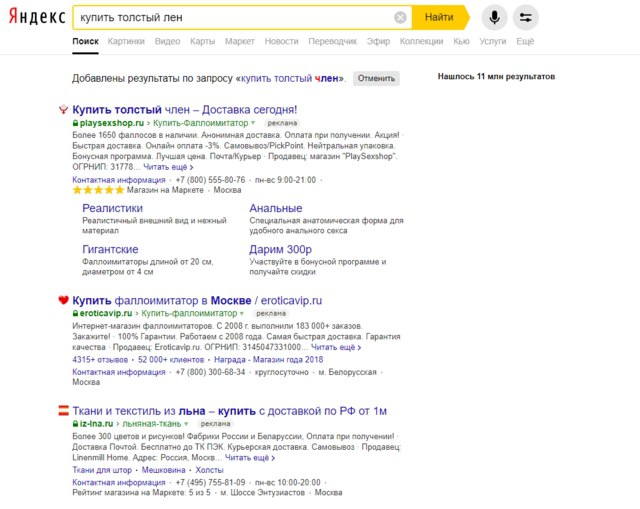The image size is (640, 509).
Task: Open the Доставка сегодня result title
Action: 184,109
